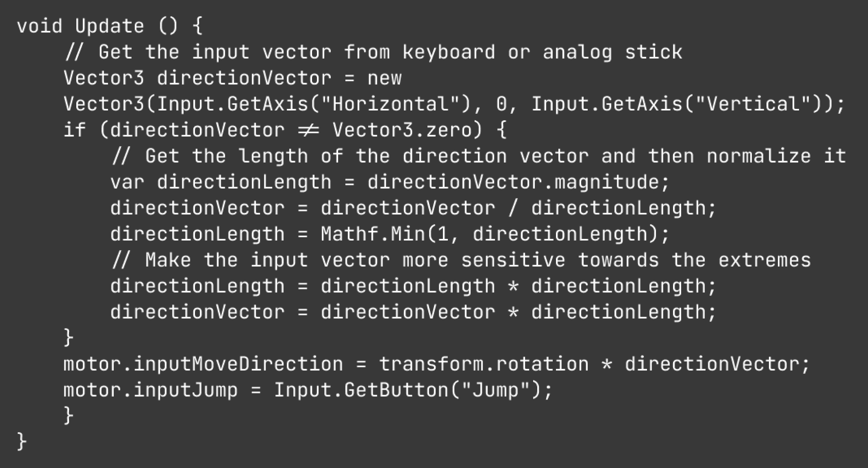The height and width of the screenshot is (468, 868).
Task: Click the not-equal operator in if statement
Action: pos(308,130)
